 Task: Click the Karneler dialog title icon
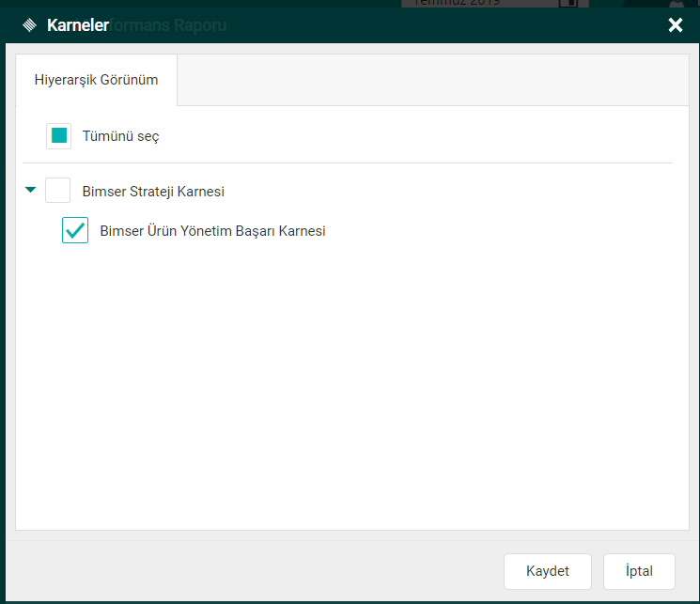click(x=29, y=25)
